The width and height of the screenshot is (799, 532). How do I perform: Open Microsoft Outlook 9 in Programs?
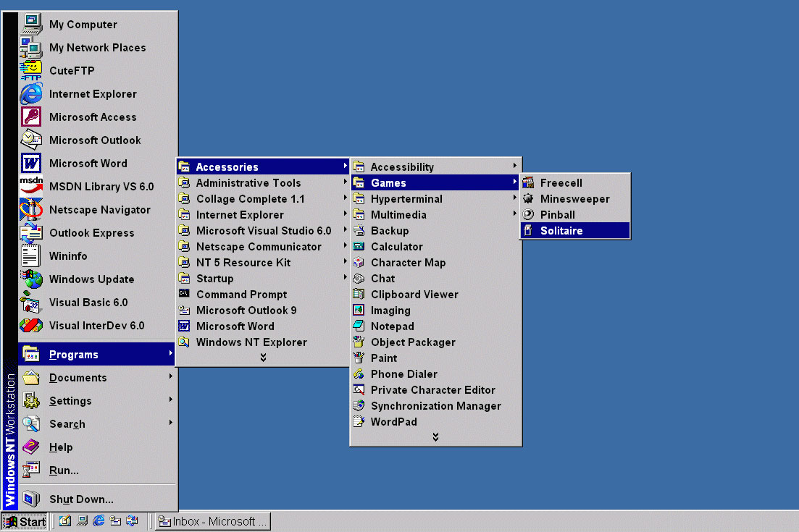(263, 310)
